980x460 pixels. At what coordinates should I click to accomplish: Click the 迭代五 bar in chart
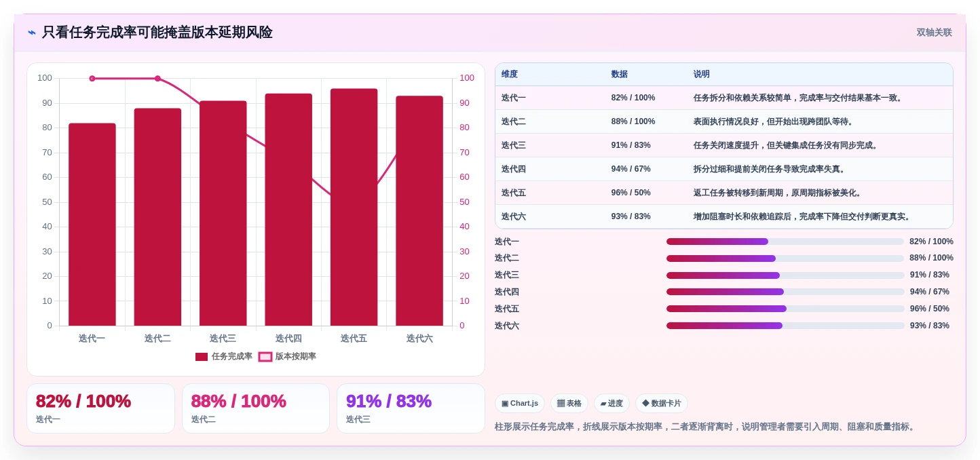[354, 207]
